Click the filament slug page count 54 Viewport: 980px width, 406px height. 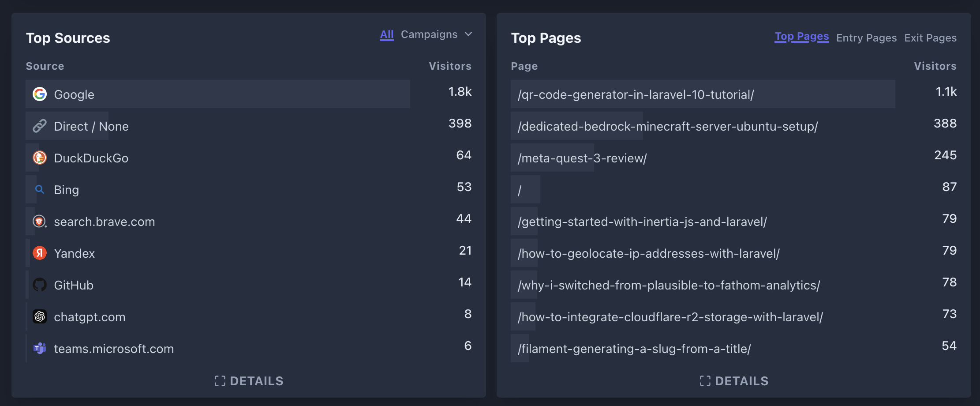click(x=949, y=346)
